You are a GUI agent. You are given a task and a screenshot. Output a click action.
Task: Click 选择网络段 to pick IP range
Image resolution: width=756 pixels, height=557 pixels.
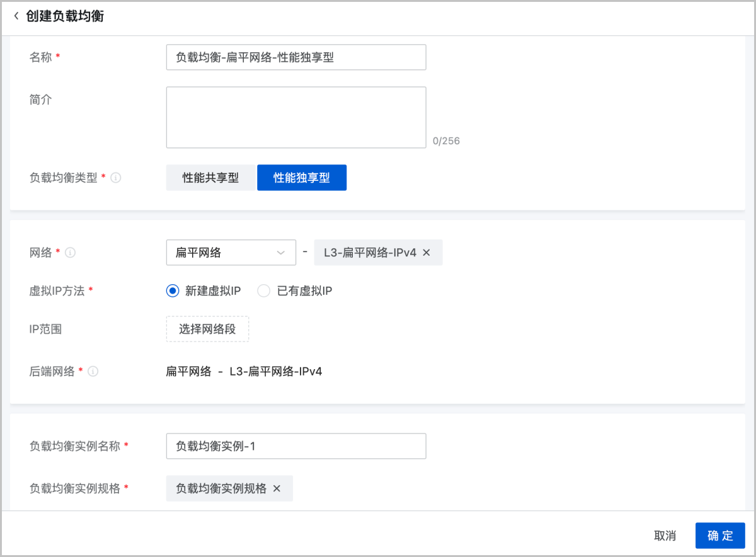tap(207, 329)
